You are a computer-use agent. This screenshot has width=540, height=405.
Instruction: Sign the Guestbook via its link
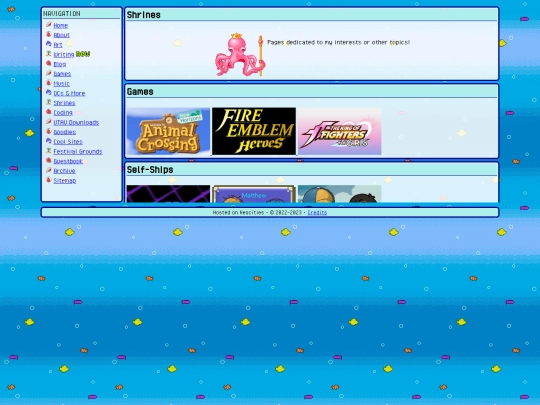[x=68, y=161]
